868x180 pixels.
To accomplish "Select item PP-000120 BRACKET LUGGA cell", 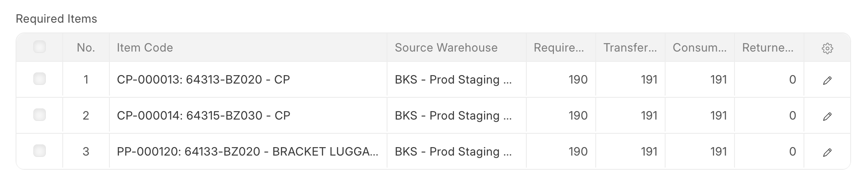I will (247, 152).
